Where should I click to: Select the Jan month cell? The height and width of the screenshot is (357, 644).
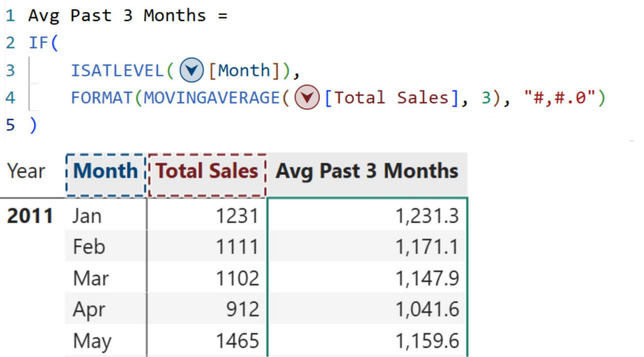pyautogui.click(x=87, y=216)
